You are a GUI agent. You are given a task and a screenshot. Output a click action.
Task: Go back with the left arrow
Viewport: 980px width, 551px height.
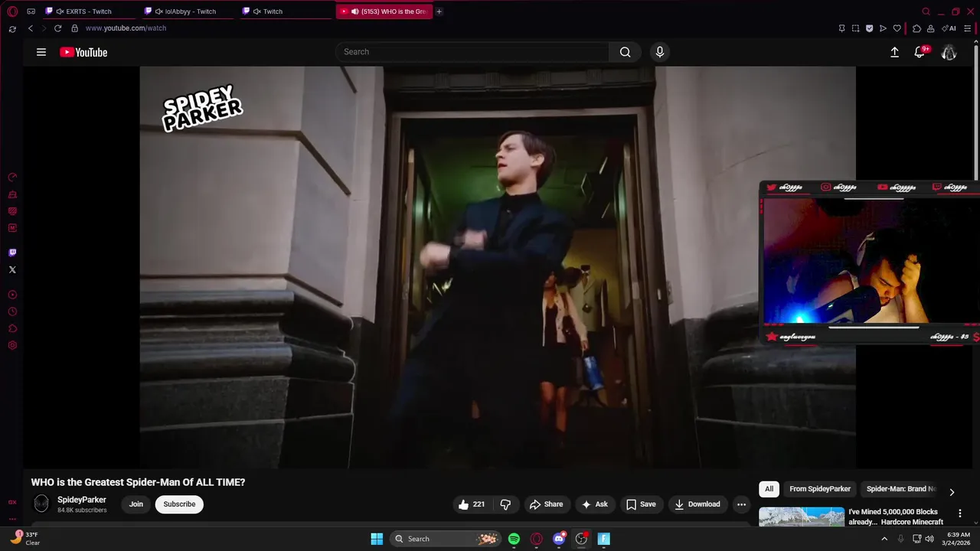tap(31, 28)
